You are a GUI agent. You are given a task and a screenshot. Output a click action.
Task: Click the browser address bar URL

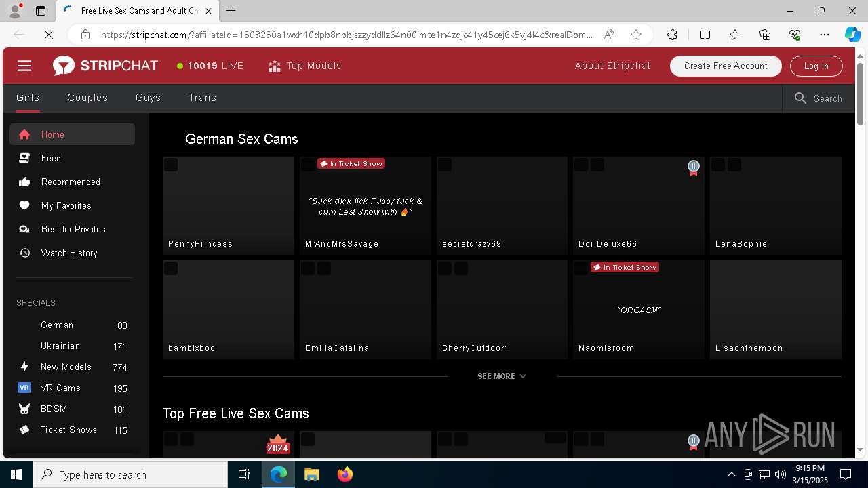click(347, 35)
